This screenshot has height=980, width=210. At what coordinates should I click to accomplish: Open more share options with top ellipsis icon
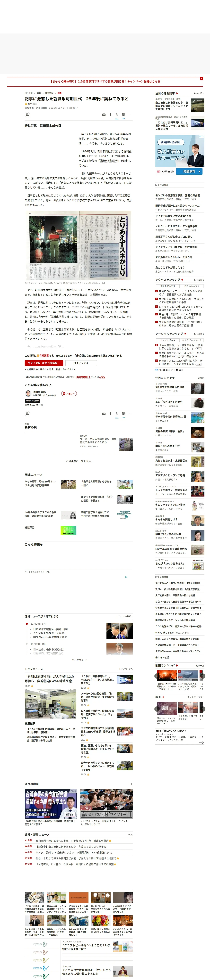click(130, 114)
